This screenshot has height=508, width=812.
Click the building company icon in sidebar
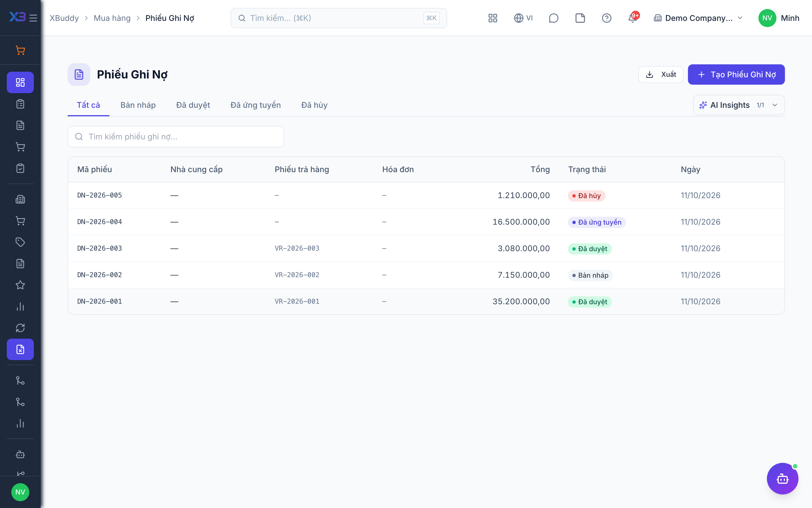pyautogui.click(x=20, y=199)
